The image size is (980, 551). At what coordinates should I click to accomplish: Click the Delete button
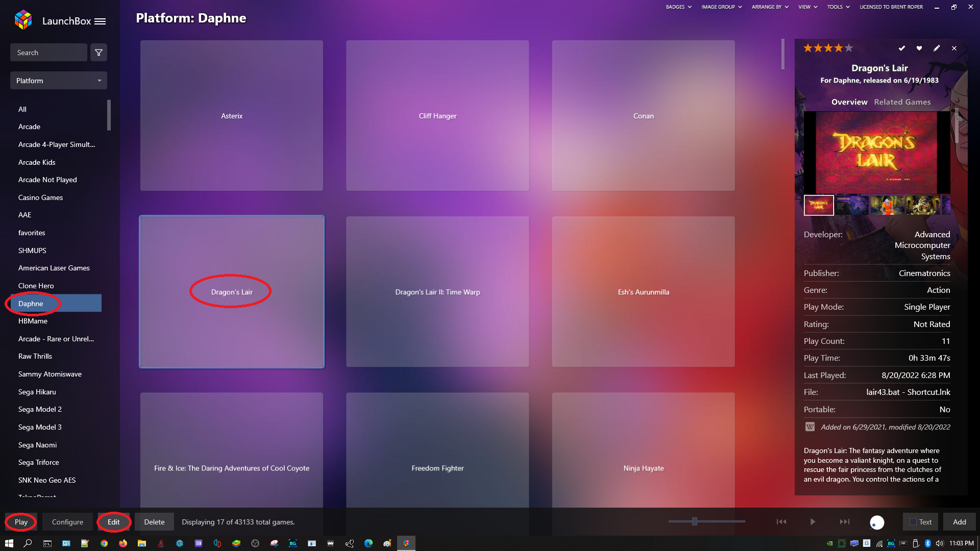pyautogui.click(x=154, y=522)
